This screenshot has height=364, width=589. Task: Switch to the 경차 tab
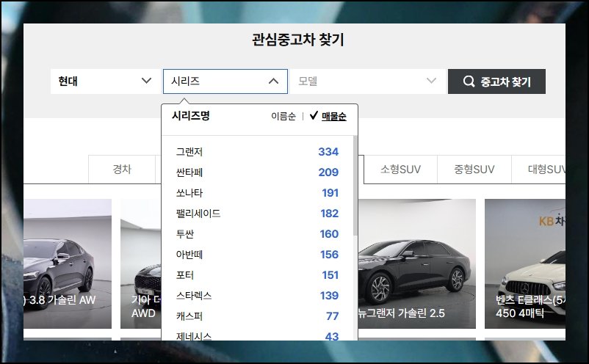click(122, 170)
